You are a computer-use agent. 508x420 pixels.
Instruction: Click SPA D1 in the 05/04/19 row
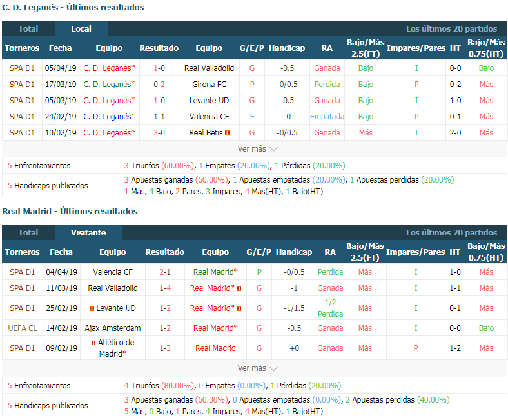coord(22,68)
